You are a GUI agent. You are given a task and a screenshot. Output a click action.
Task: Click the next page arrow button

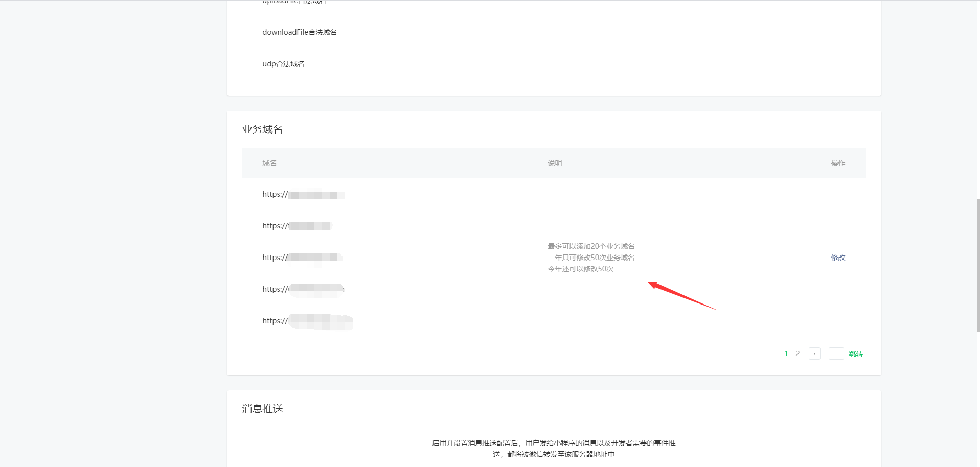coord(814,354)
